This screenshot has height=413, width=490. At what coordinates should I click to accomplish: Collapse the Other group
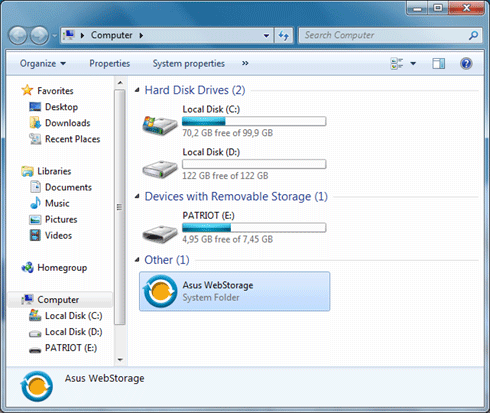tap(137, 260)
